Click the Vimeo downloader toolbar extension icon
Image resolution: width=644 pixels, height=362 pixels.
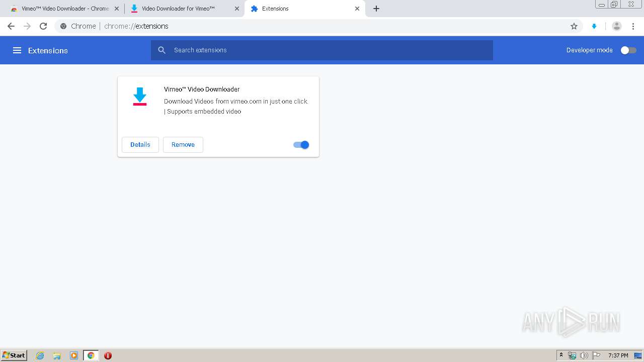coord(594,26)
